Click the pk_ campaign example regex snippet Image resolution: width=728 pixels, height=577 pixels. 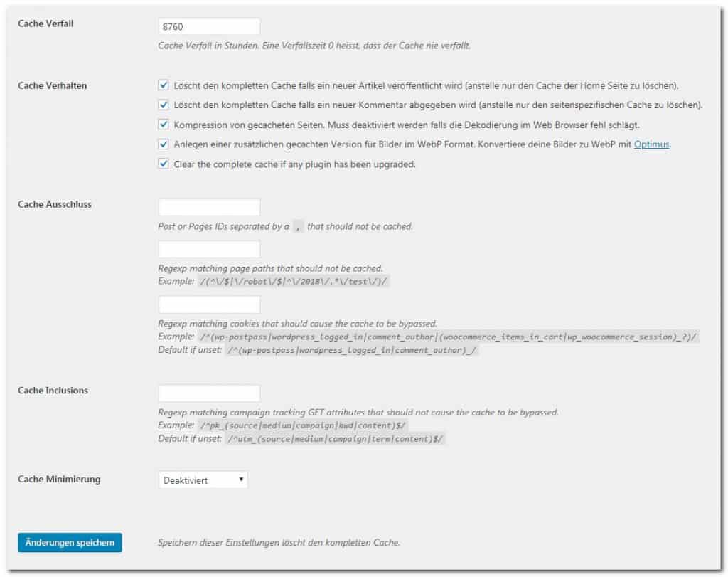[x=303, y=425]
